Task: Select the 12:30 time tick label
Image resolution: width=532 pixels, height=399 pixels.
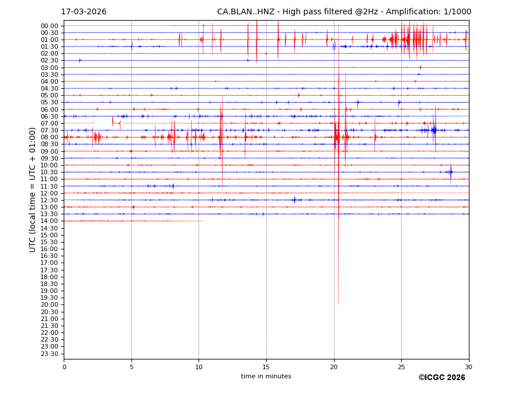Action: pyautogui.click(x=49, y=200)
